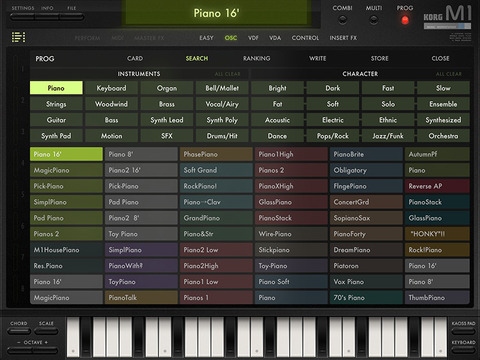
Task: Select the GrandPiano program
Action: coord(216,218)
